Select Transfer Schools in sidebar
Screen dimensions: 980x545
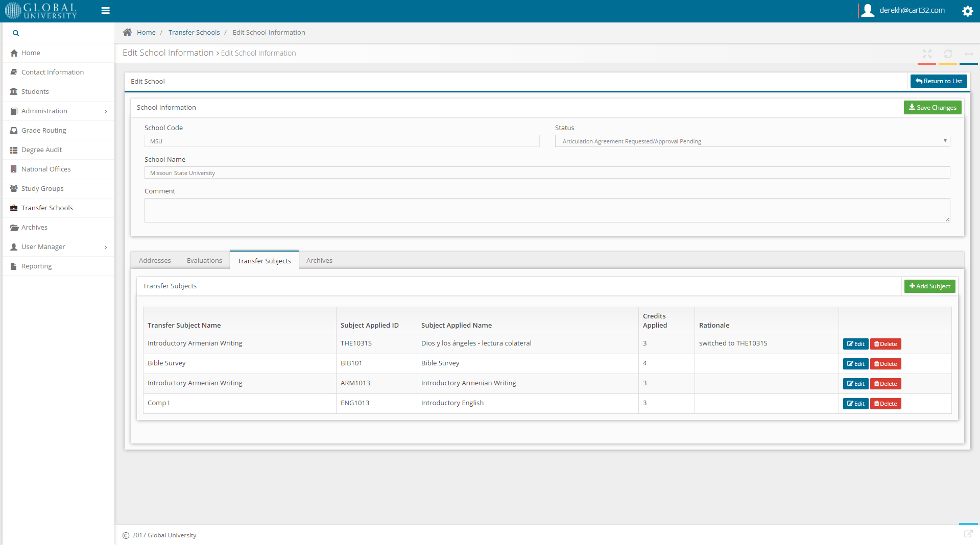[x=58, y=208]
